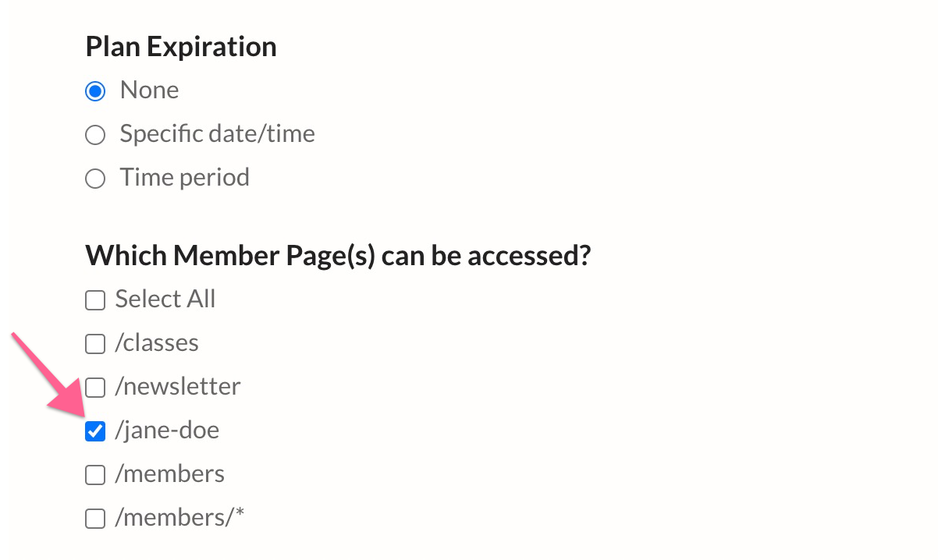This screenshot has height=560, width=938.
Task: Check the "Select All" checkbox
Action: pos(94,299)
